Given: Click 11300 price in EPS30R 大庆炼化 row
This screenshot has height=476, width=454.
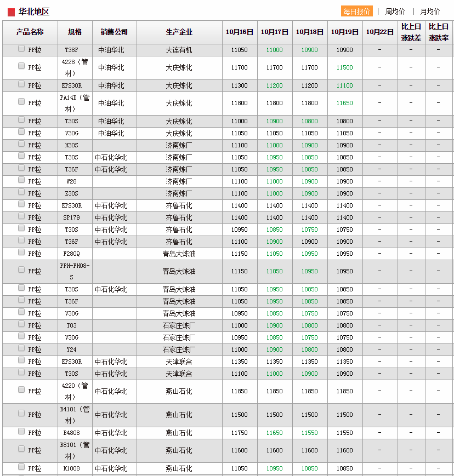Looking at the screenshot, I should click(x=240, y=85).
